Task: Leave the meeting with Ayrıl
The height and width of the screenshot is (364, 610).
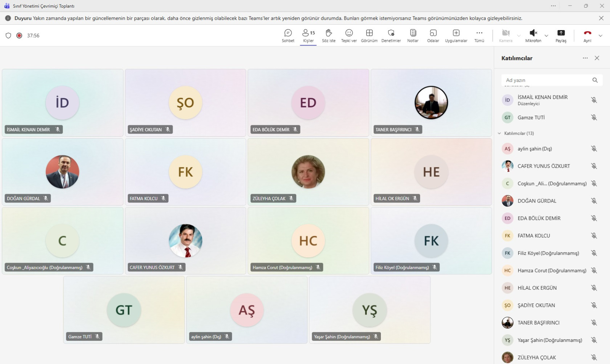Action: [x=587, y=35]
